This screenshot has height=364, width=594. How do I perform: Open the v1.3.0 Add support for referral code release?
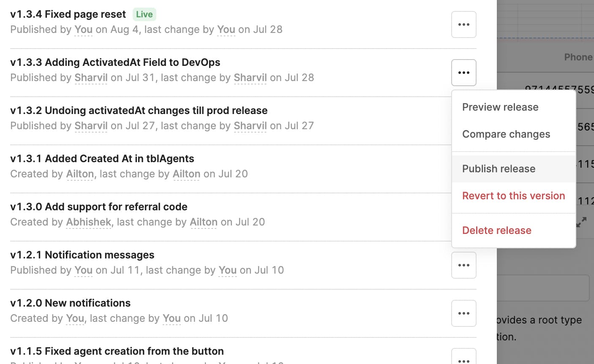(99, 207)
